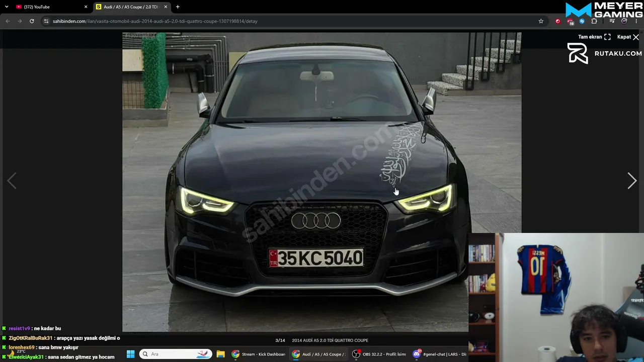Open a new browser tab
Screen dimensions: 644x362
pos(178,7)
